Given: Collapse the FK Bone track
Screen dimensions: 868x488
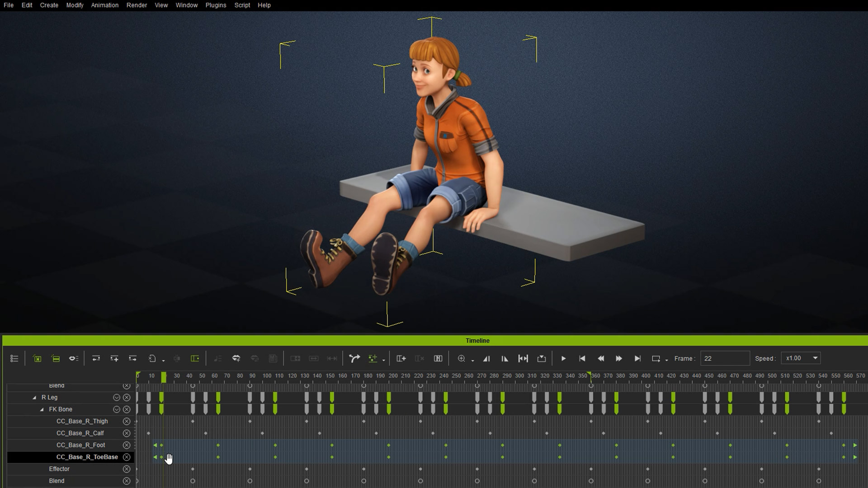Looking at the screenshot, I should (x=42, y=409).
